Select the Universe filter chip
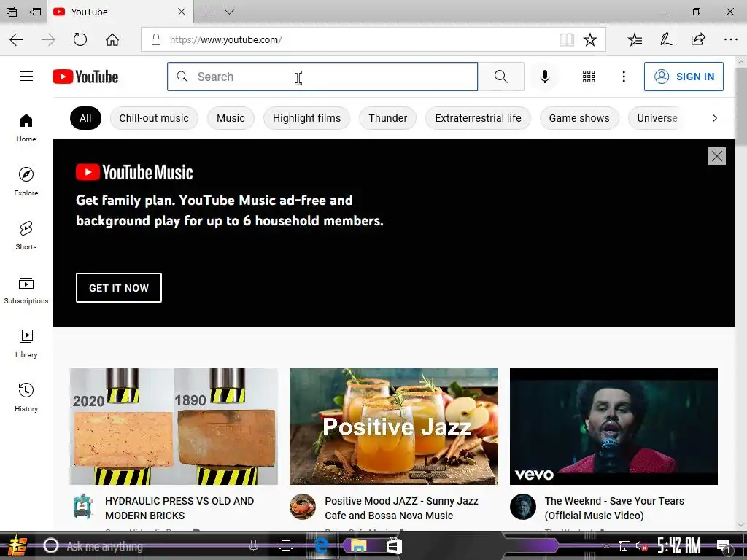 657,118
